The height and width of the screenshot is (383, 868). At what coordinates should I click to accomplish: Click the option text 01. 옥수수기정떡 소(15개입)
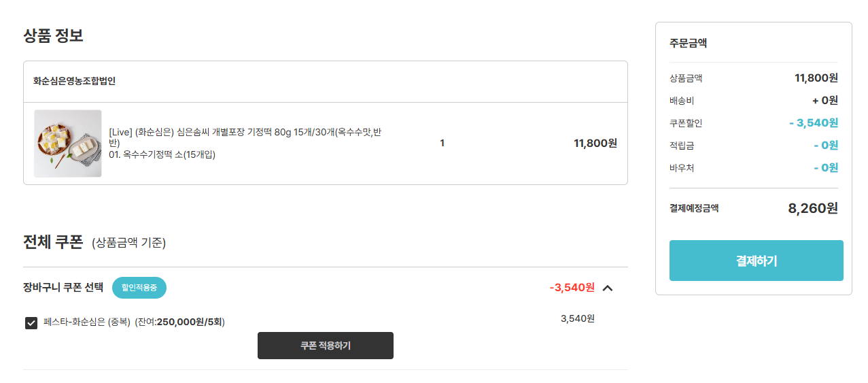162,154
